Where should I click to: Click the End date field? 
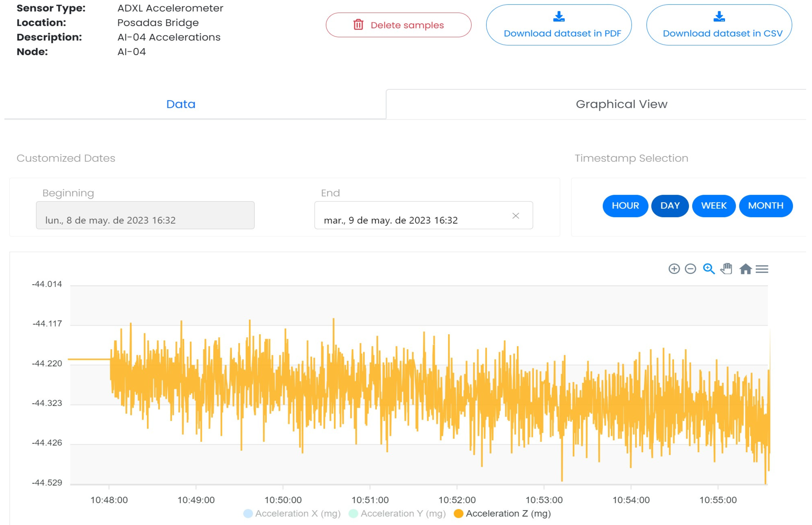[x=424, y=215]
